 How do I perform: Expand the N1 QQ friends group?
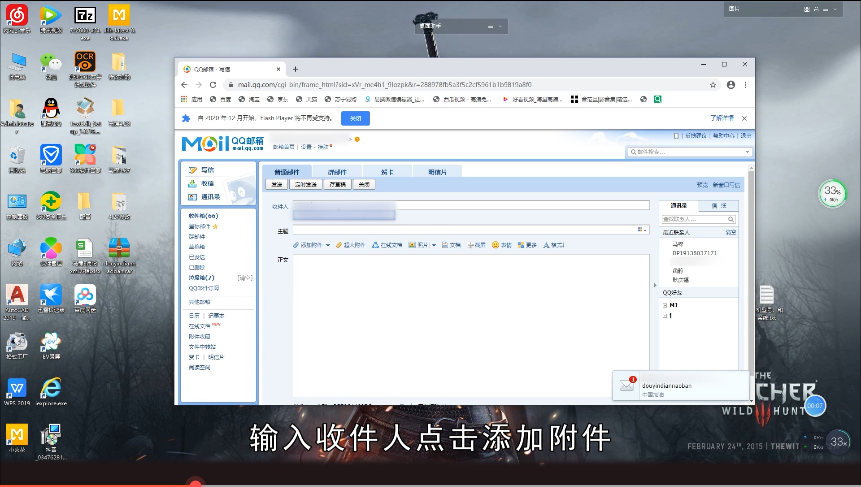click(x=665, y=305)
